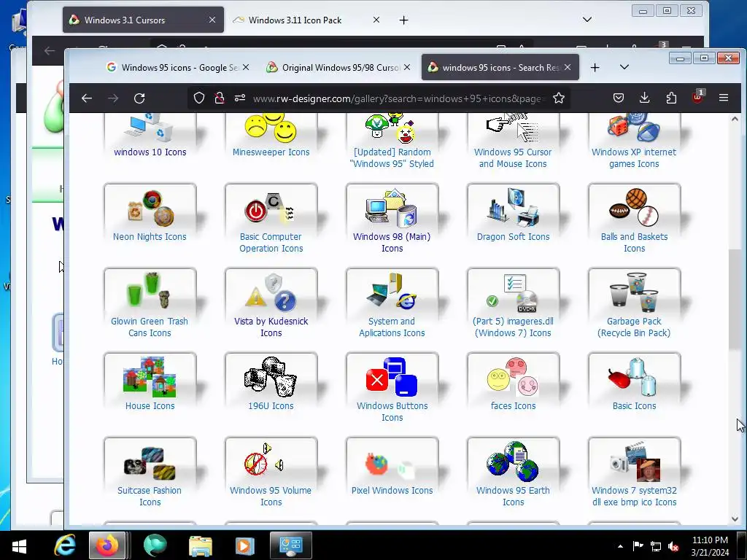Open the Neon Nights Icons thumbnail

click(x=150, y=208)
